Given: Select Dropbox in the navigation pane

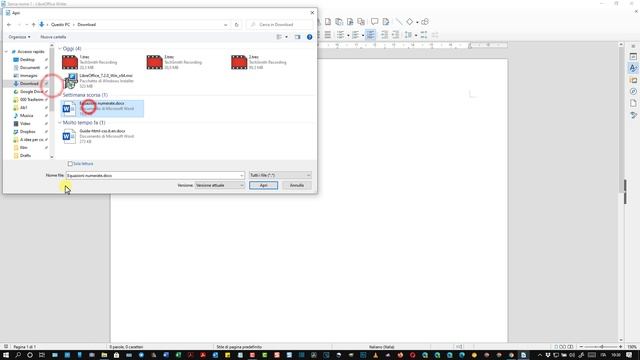Looking at the screenshot, I should (27, 131).
